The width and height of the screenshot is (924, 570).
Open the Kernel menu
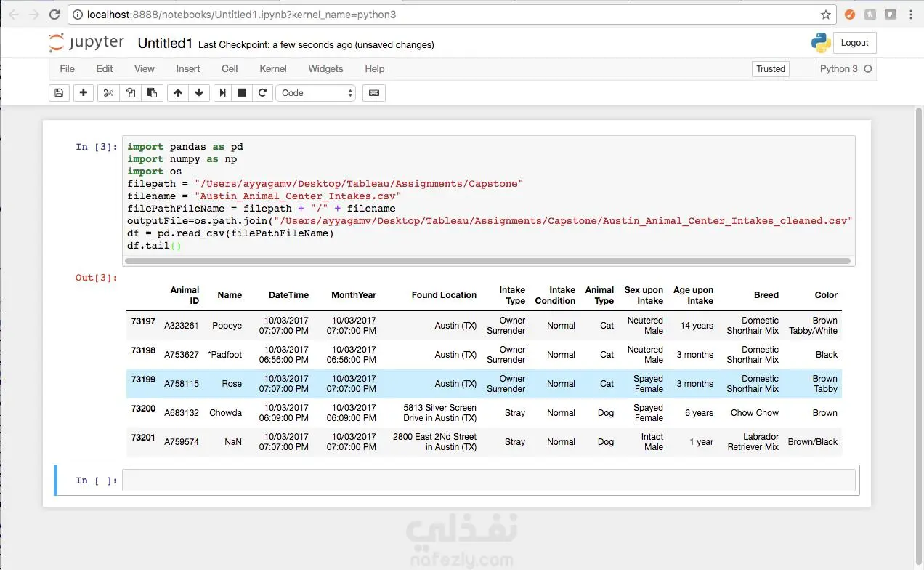coord(273,68)
